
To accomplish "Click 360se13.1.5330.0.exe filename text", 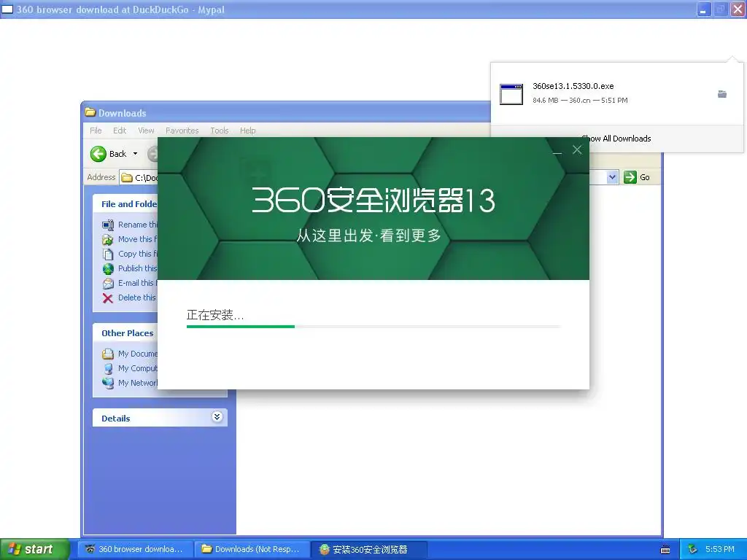I will [573, 86].
